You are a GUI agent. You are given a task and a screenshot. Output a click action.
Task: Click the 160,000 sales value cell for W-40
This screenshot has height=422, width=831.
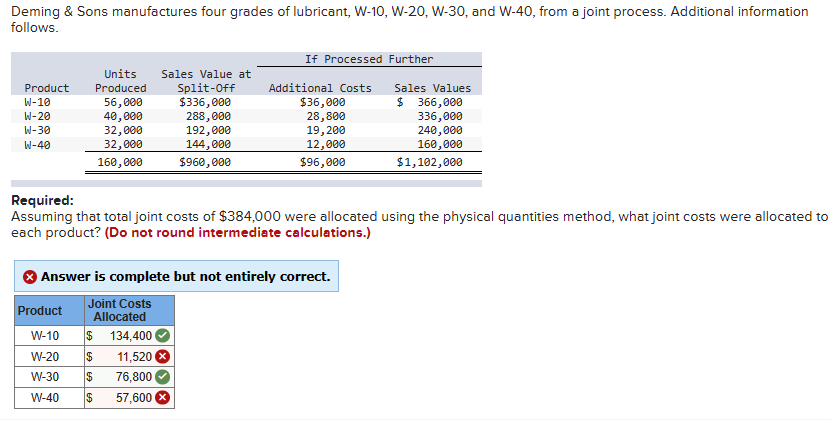click(440, 144)
